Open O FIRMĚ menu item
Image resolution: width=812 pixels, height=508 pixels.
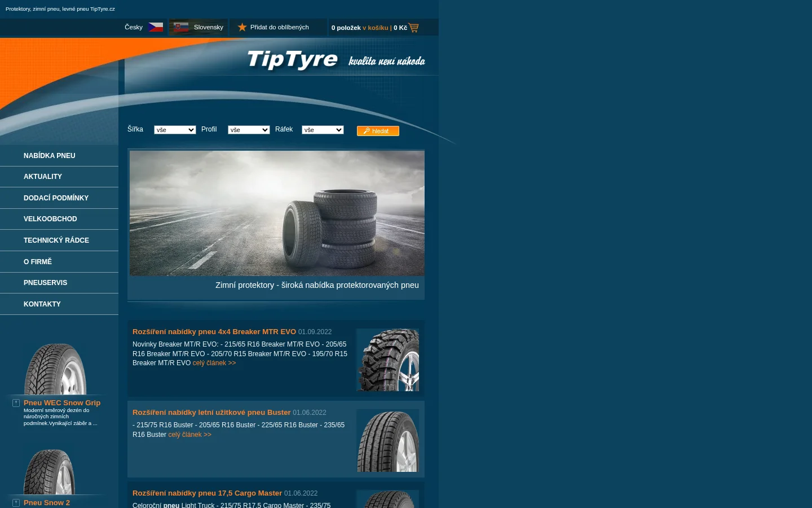click(x=59, y=262)
